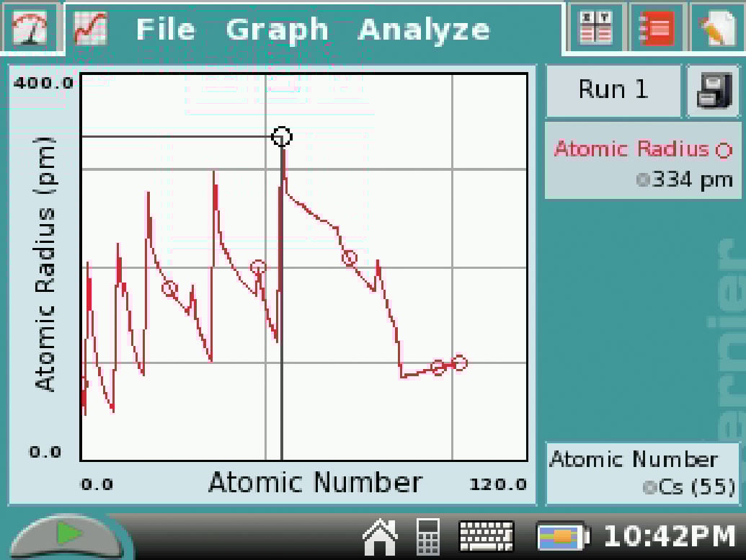Select the Run 1 button
The height and width of the screenshot is (560, 746).
click(x=613, y=90)
